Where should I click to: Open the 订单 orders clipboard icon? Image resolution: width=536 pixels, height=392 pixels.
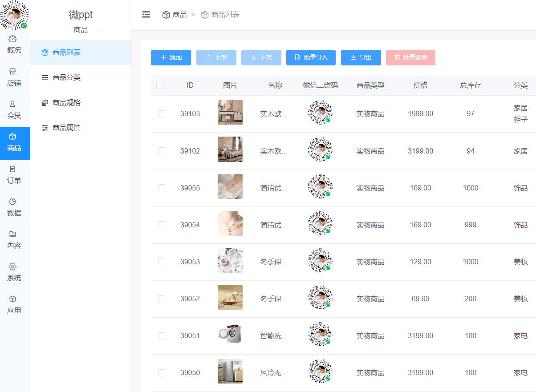pyautogui.click(x=12, y=169)
